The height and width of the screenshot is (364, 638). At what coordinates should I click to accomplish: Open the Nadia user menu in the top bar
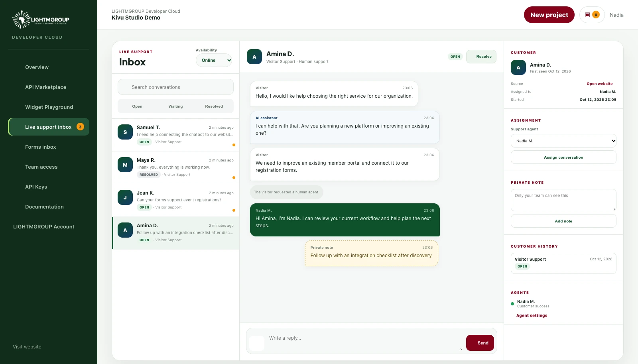[x=616, y=15]
